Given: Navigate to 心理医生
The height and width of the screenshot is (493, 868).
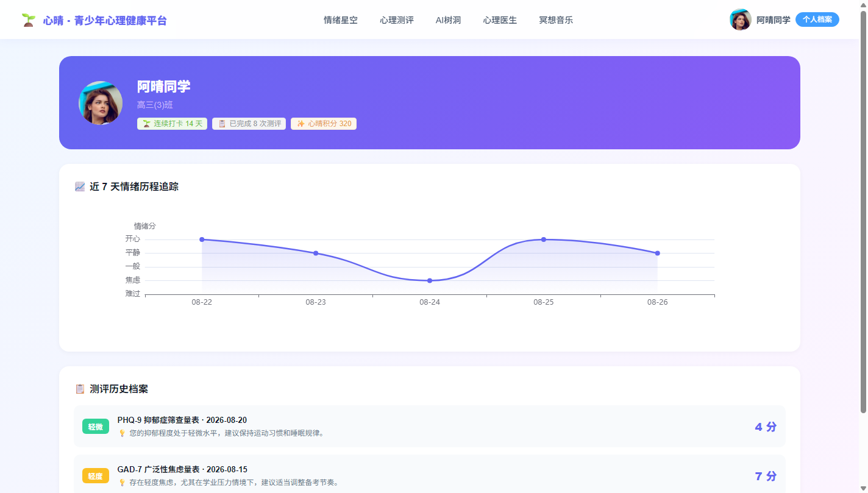Looking at the screenshot, I should pos(500,20).
